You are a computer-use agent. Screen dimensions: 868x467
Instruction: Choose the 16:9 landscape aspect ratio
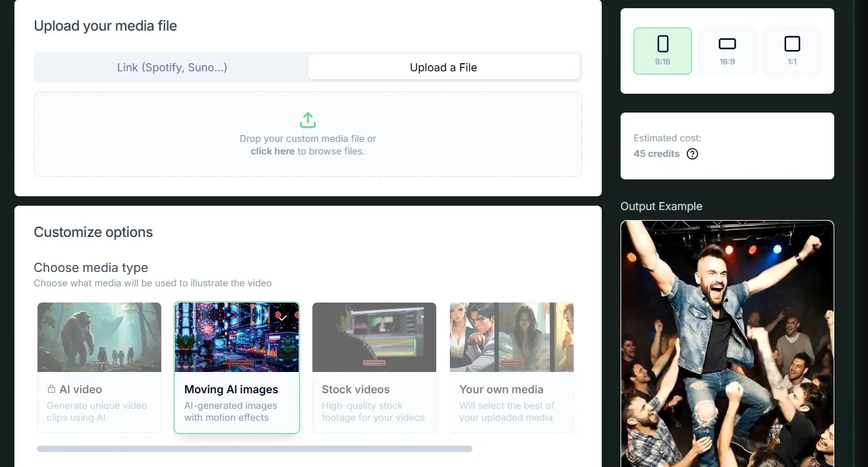click(x=727, y=51)
